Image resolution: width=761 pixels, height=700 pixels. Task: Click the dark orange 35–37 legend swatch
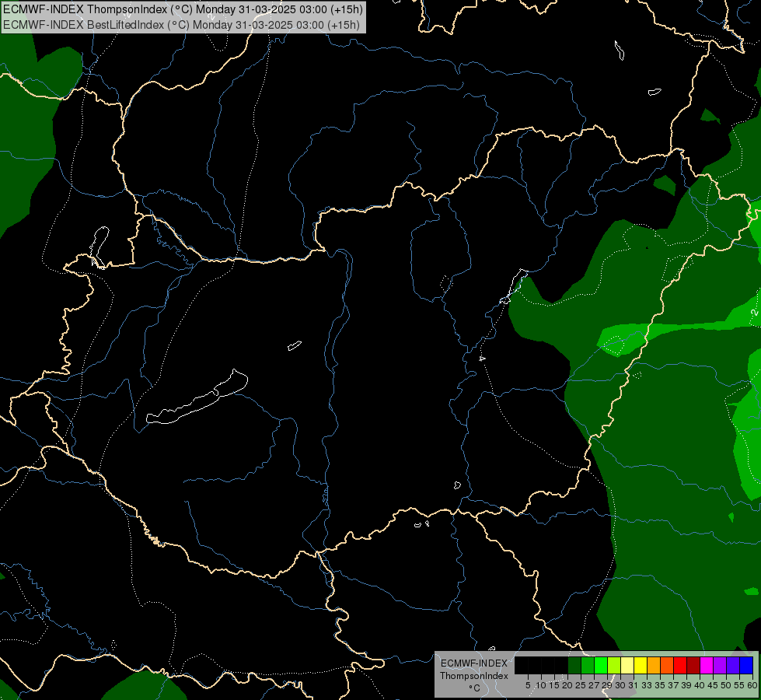coord(667,665)
